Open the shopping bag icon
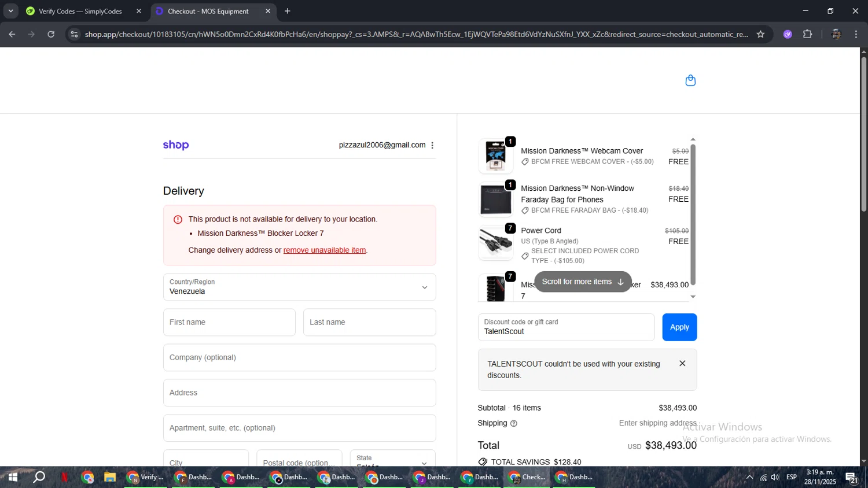Image resolution: width=868 pixels, height=488 pixels. pos(690,80)
